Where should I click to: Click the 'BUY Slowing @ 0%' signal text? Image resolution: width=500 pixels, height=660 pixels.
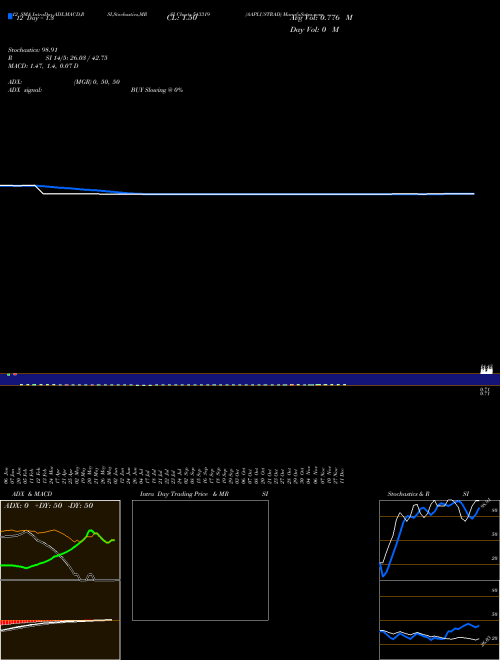(x=157, y=90)
